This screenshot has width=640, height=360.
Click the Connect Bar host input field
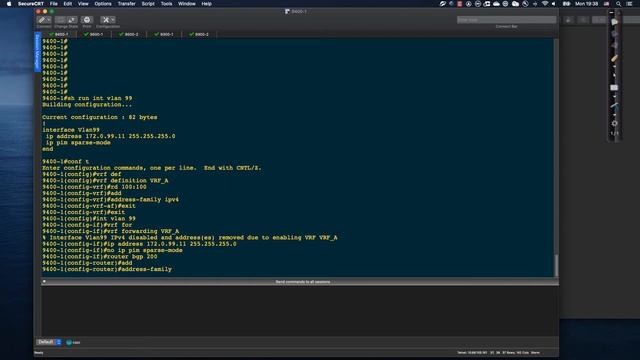[506, 20]
